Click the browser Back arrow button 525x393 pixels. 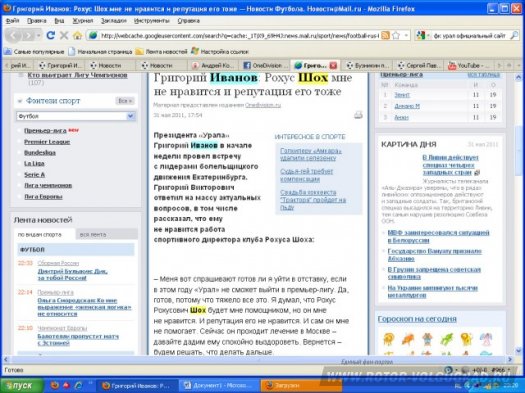point(13,35)
